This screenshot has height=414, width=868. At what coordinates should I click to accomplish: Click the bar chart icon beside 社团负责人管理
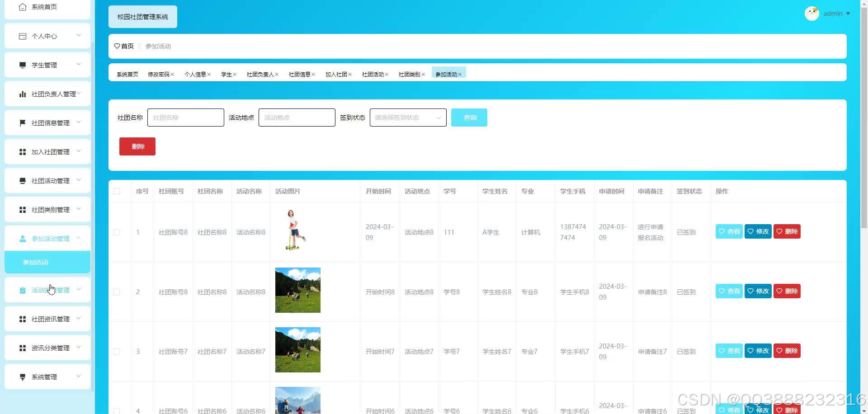23,94
